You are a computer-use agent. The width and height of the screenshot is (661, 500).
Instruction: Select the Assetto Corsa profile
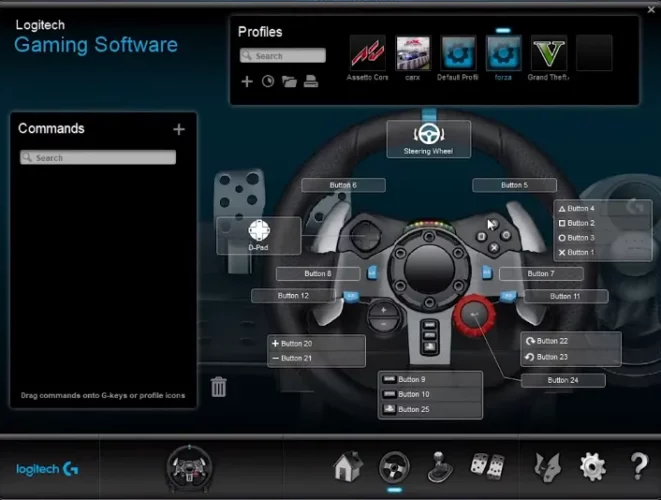368,53
